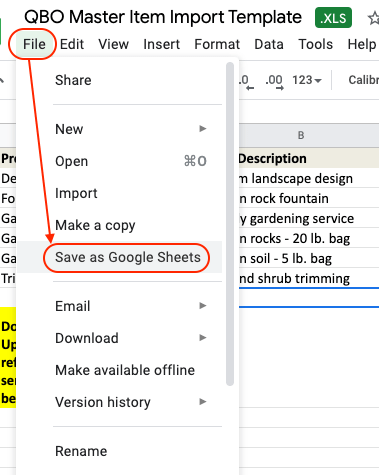Click the Description header cell
The height and width of the screenshot is (475, 379).
click(x=309, y=158)
